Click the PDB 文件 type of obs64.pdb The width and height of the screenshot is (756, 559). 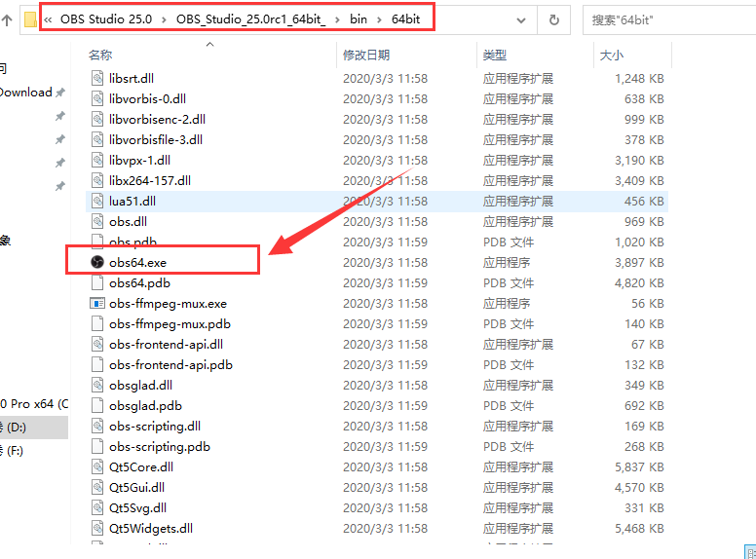509,282
